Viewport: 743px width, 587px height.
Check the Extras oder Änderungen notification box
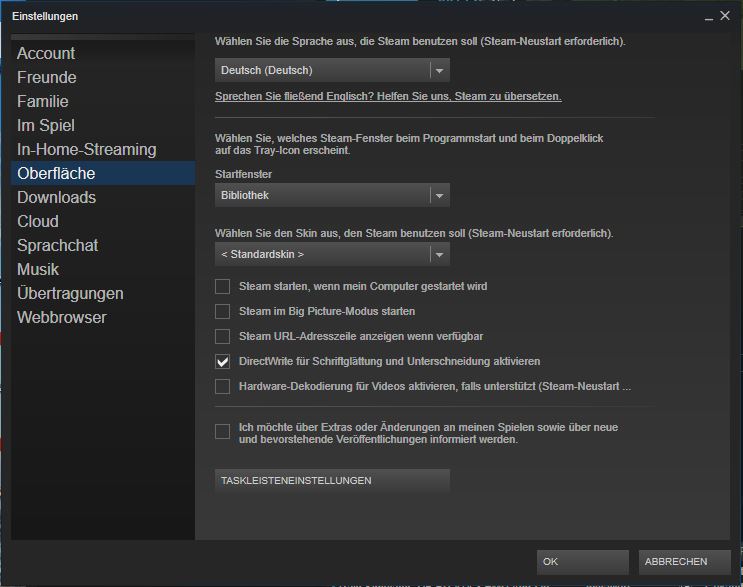(222, 432)
